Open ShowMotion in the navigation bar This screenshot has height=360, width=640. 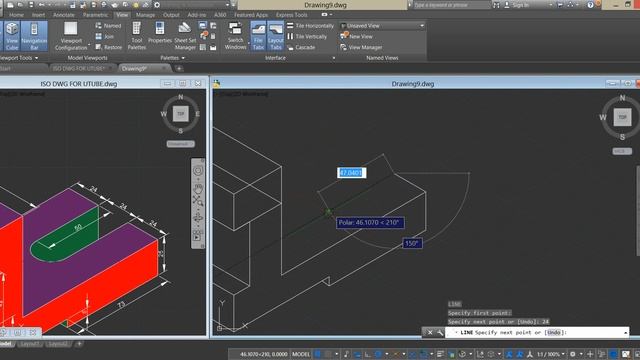[x=198, y=236]
